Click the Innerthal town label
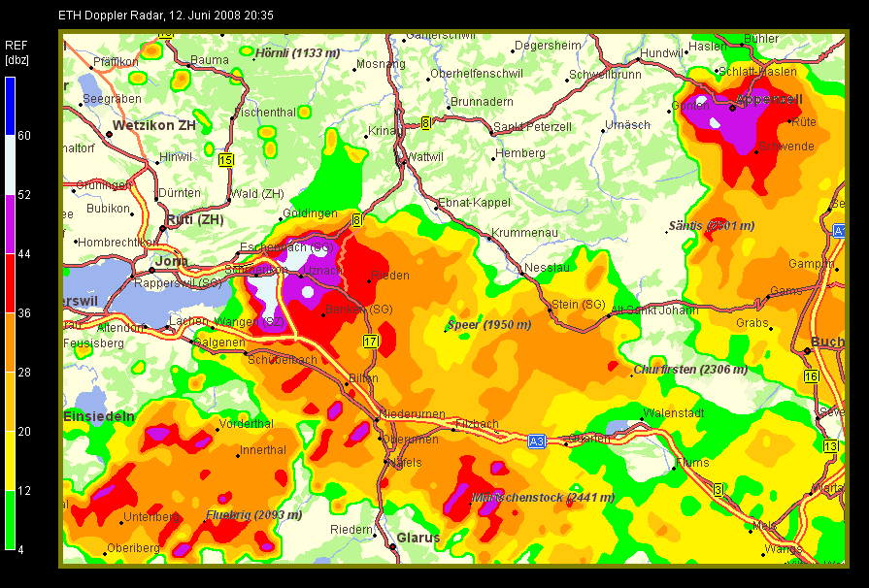Viewport: 869px width, 588px height. (x=263, y=449)
